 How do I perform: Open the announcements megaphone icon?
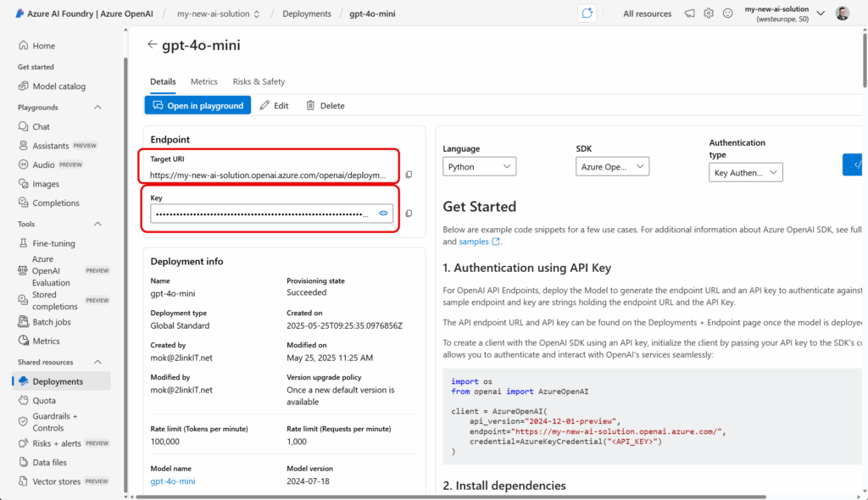(x=689, y=14)
